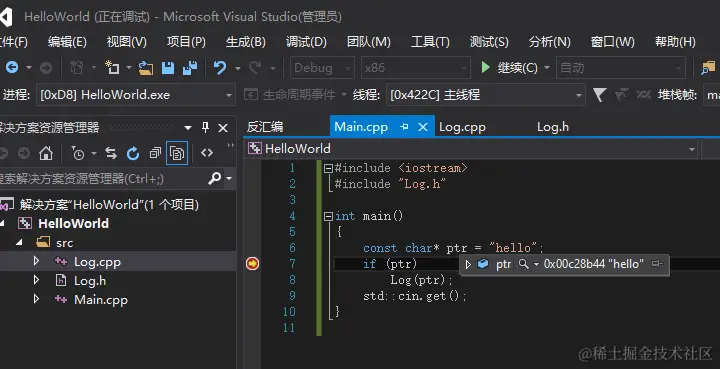This screenshot has height=369, width=720.
Task: Close the Main.cpp tab
Action: tap(423, 127)
